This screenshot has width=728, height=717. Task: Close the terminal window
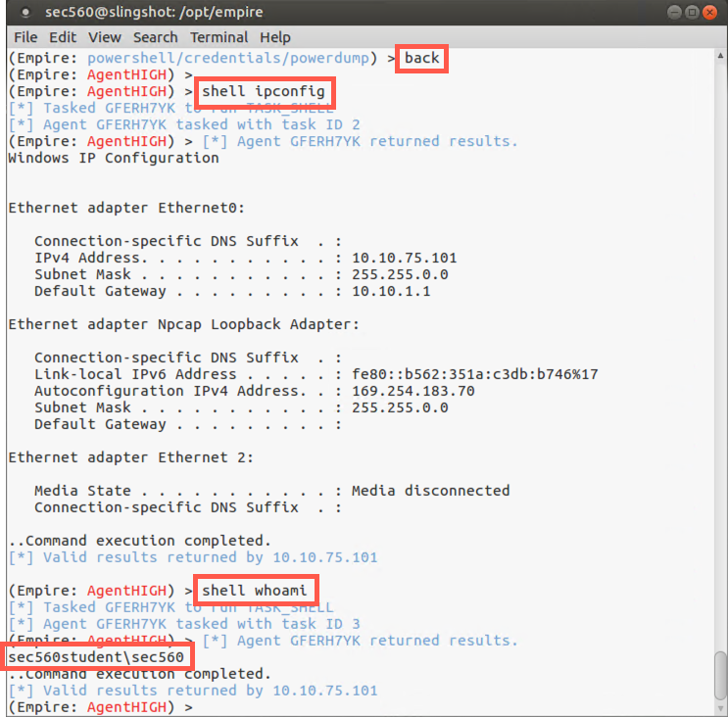click(710, 12)
